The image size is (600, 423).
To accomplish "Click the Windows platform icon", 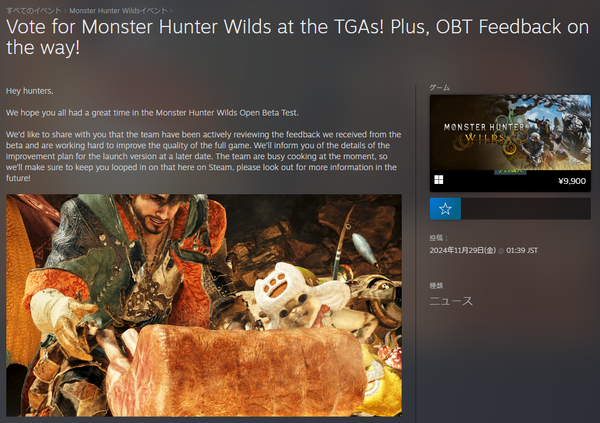I will [x=439, y=180].
